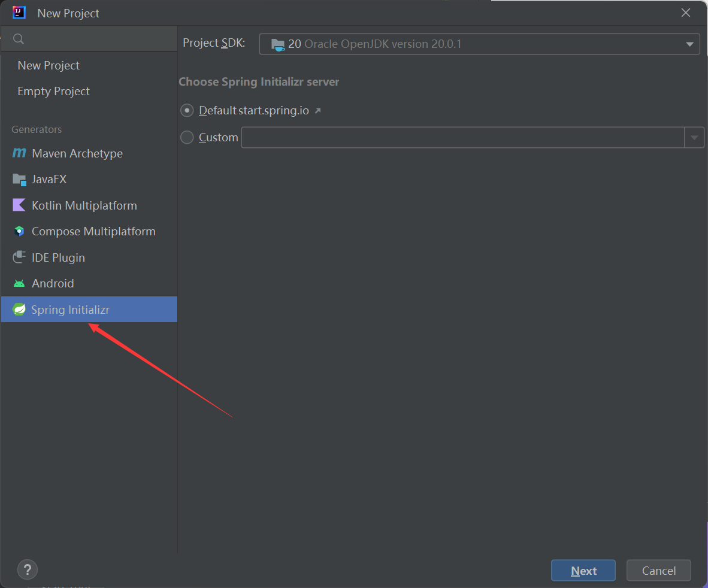Image resolution: width=708 pixels, height=588 pixels.
Task: Select the JavaFX generator
Action: [x=89, y=180]
